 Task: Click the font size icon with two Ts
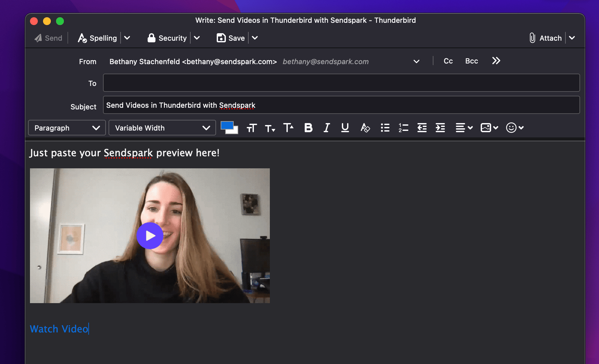tap(252, 128)
